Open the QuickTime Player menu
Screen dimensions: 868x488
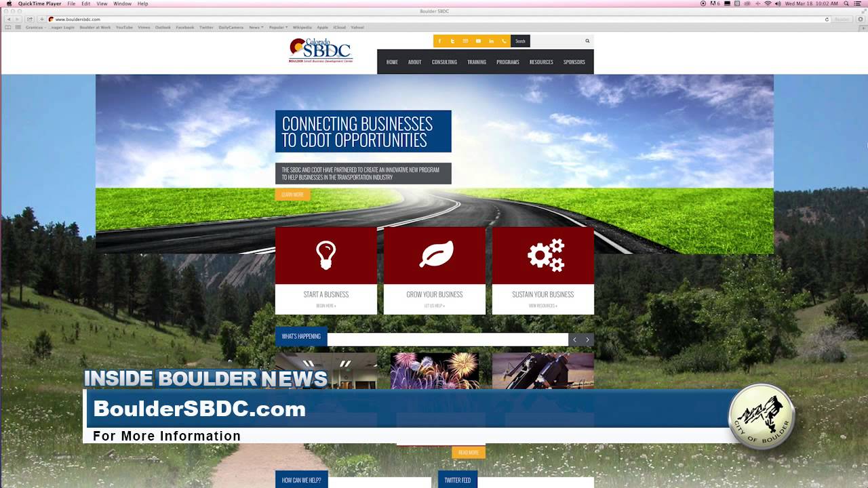point(39,3)
